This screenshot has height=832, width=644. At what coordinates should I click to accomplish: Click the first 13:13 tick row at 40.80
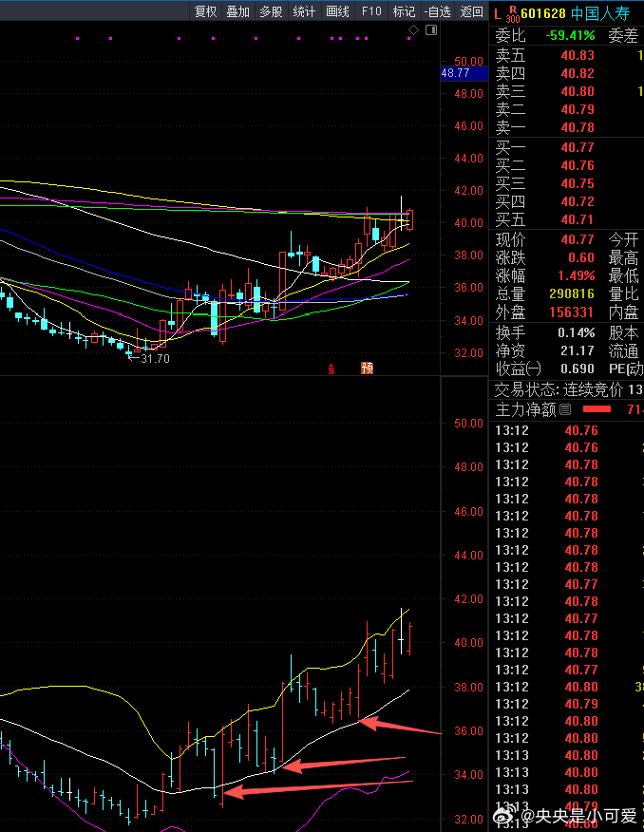(566, 755)
